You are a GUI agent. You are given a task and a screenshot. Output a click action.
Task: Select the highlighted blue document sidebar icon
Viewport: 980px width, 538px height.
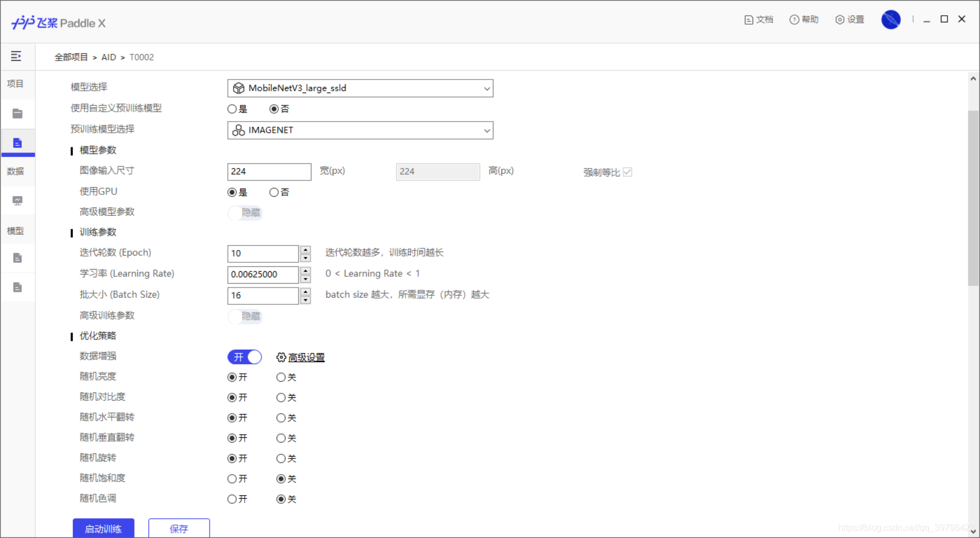tap(18, 143)
